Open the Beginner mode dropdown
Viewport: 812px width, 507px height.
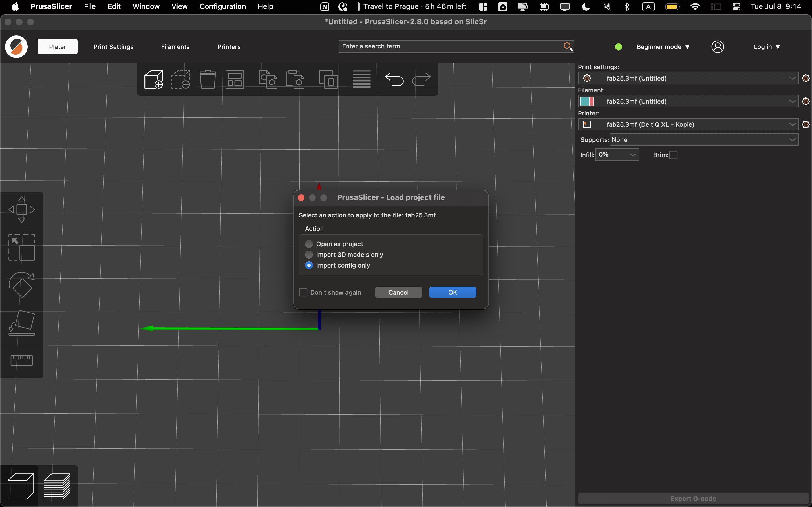pos(663,47)
